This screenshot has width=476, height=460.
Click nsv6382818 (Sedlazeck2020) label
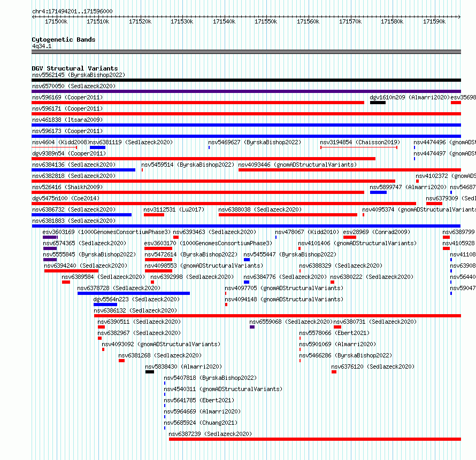point(74,176)
